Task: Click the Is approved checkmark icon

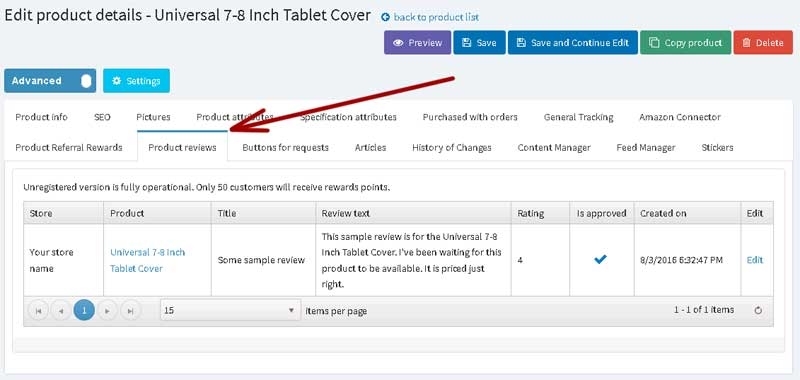Action: coord(601,260)
